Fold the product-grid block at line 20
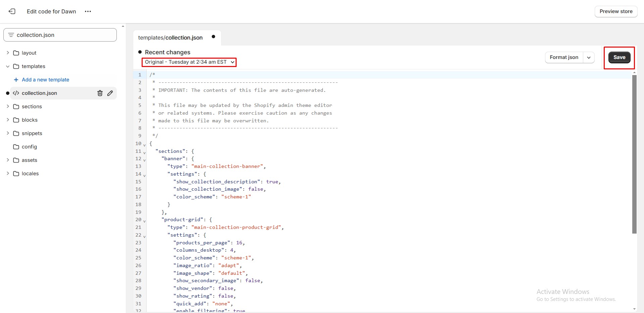644x313 pixels. pyautogui.click(x=145, y=221)
